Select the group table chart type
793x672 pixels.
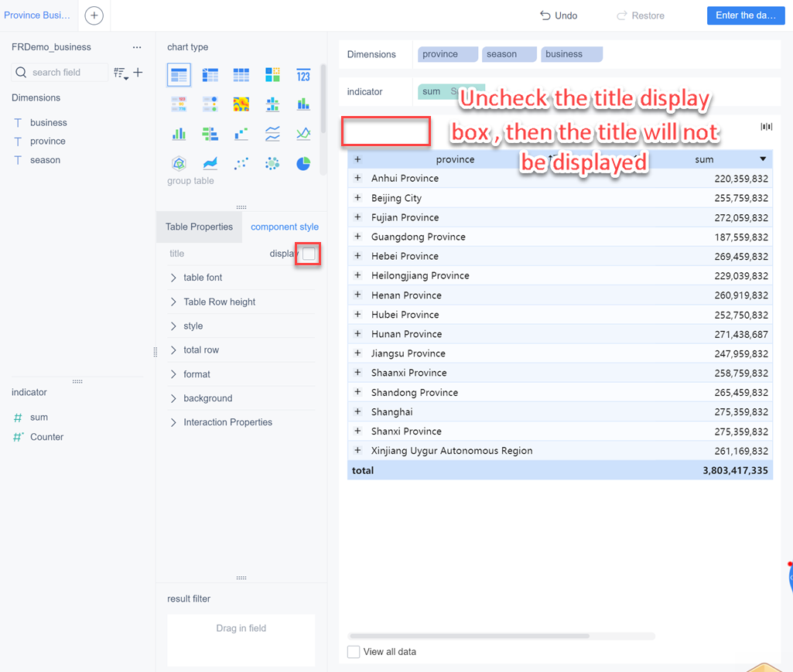179,75
